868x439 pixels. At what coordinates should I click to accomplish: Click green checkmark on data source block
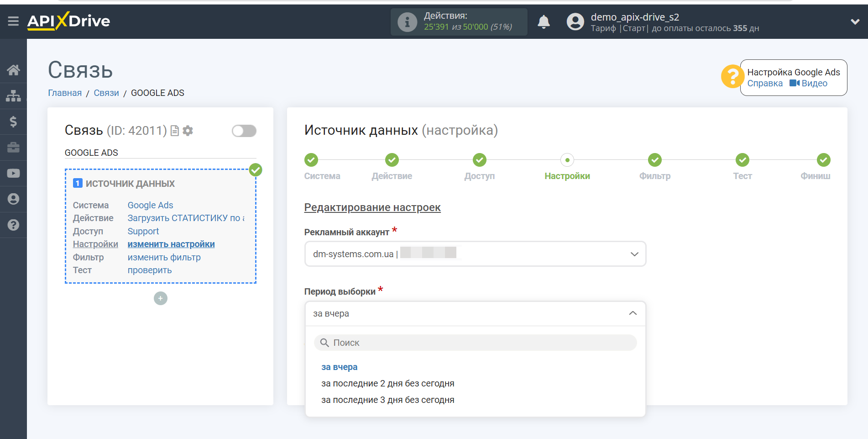coord(256,170)
